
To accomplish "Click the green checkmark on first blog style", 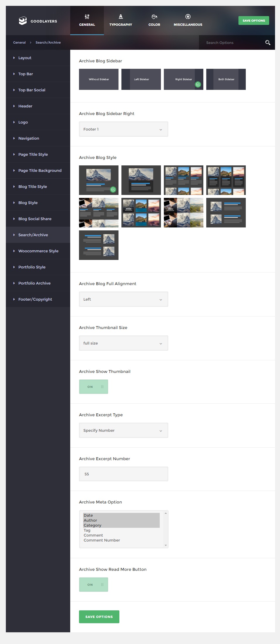I will coord(113,189).
